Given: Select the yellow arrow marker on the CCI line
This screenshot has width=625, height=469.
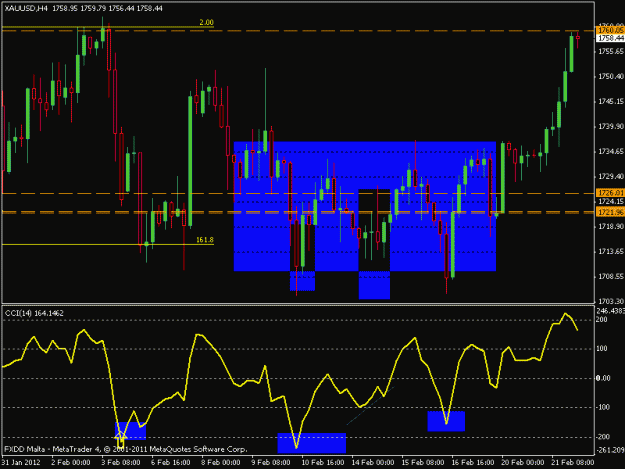Looking at the screenshot, I should pos(121,439).
